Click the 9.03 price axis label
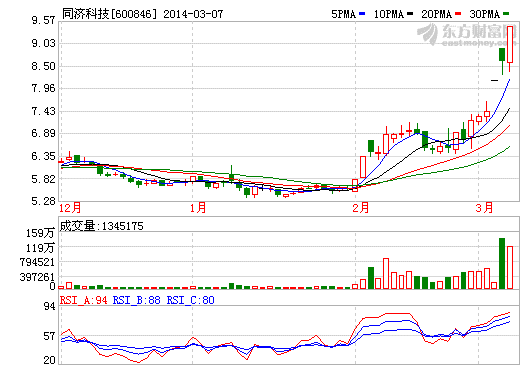 [43, 43]
